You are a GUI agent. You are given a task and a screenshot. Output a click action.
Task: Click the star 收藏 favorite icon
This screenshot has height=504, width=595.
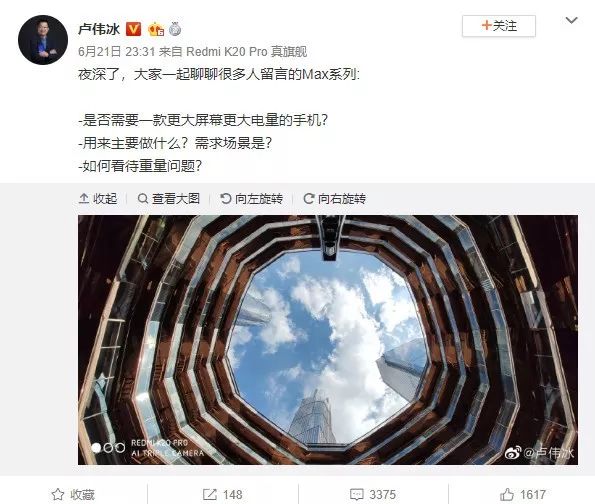(58, 495)
